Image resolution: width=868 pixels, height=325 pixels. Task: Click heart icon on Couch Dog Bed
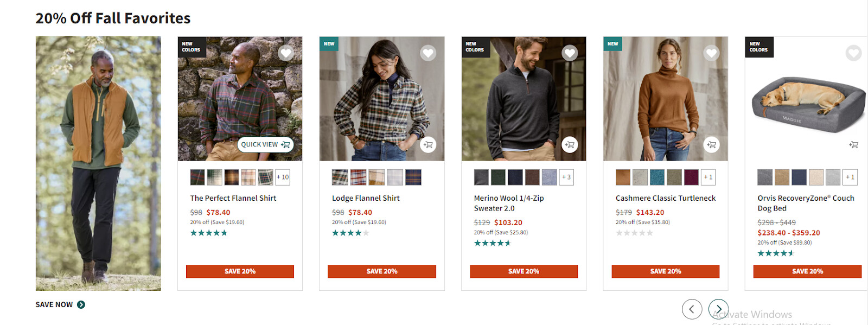(853, 53)
